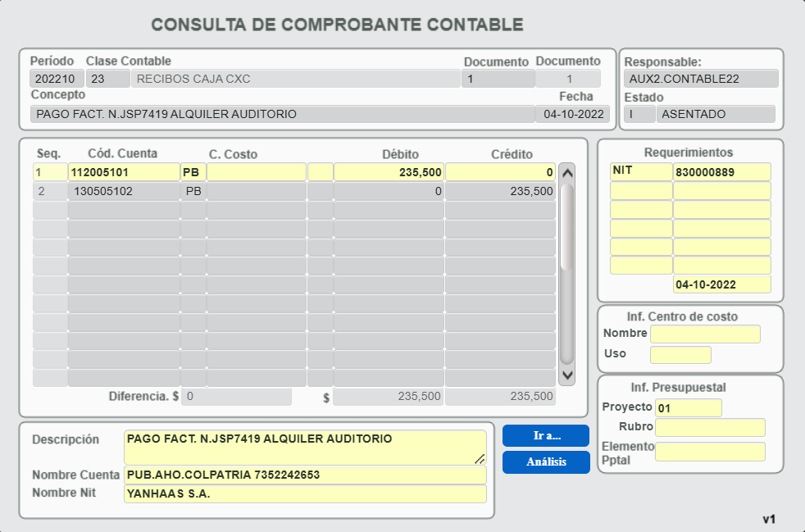This screenshot has height=532, width=805.
Task: Click the vertical scrollbar thumb in the table
Action: 566,226
